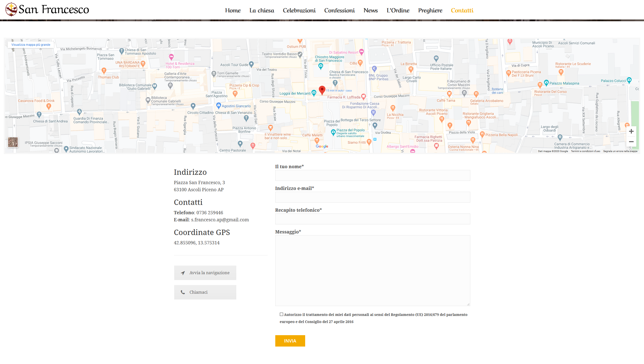The width and height of the screenshot is (644, 364).
Task: Click the San Francesco logo emblem
Action: coord(11,9)
